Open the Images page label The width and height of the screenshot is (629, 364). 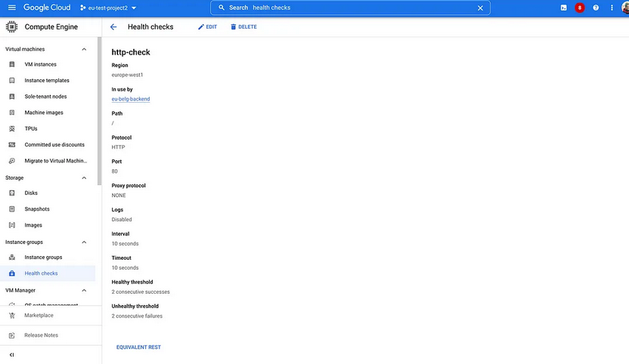[x=33, y=225]
